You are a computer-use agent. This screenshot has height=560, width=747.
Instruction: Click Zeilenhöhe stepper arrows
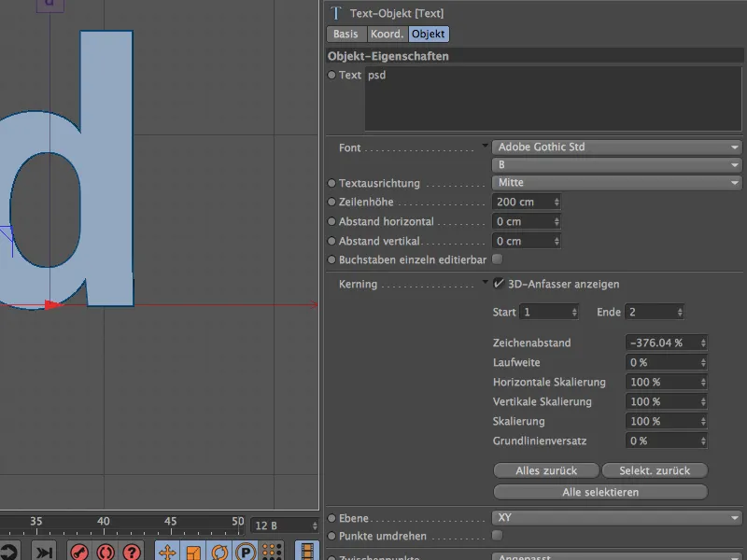(557, 202)
